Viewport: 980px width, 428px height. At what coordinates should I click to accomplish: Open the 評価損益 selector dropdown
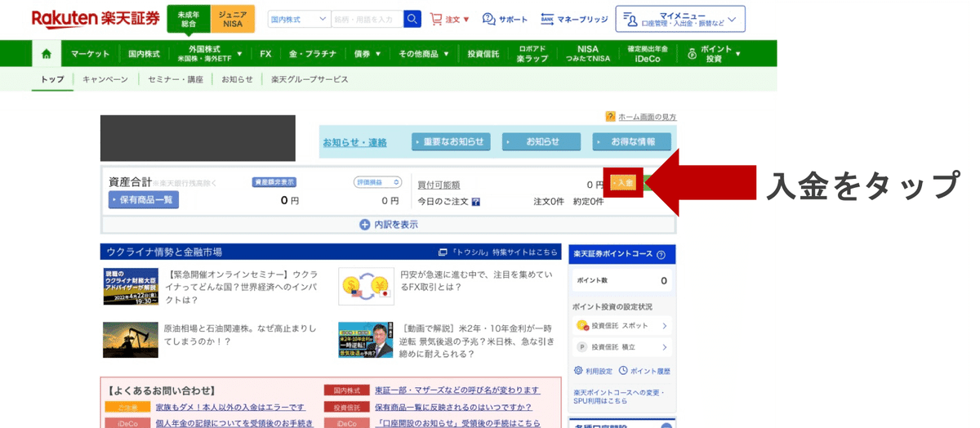(x=377, y=182)
